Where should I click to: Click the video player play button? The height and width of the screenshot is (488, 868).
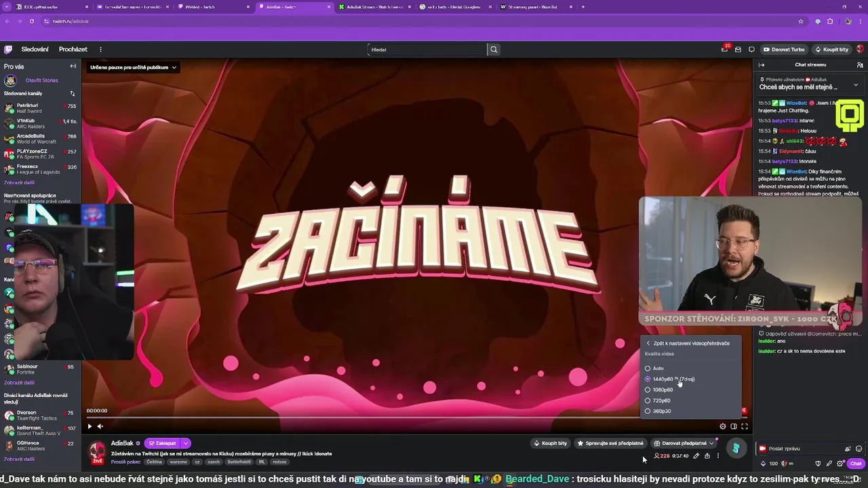tap(90, 426)
